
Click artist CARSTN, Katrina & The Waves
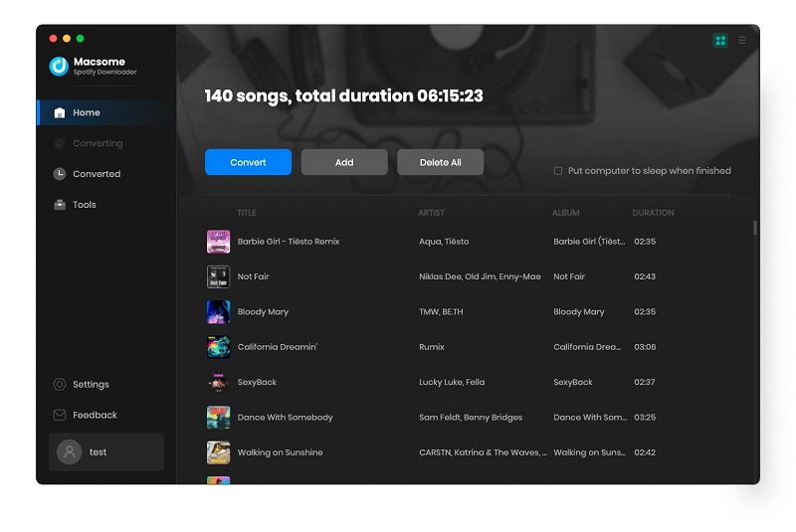(483, 452)
